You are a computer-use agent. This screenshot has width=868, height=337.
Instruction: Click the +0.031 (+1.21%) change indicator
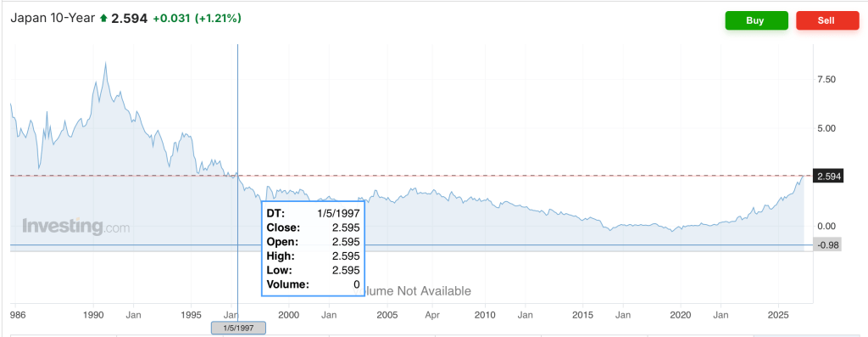[197, 19]
